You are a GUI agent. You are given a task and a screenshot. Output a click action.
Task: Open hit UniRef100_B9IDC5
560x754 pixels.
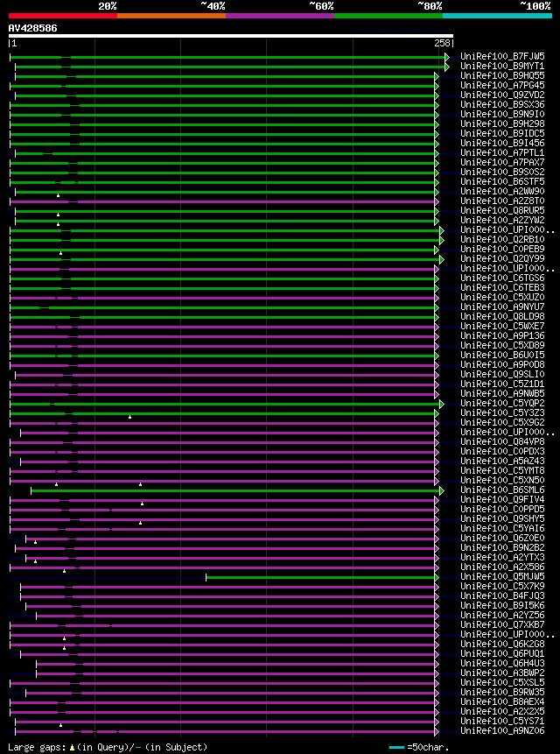pos(502,134)
